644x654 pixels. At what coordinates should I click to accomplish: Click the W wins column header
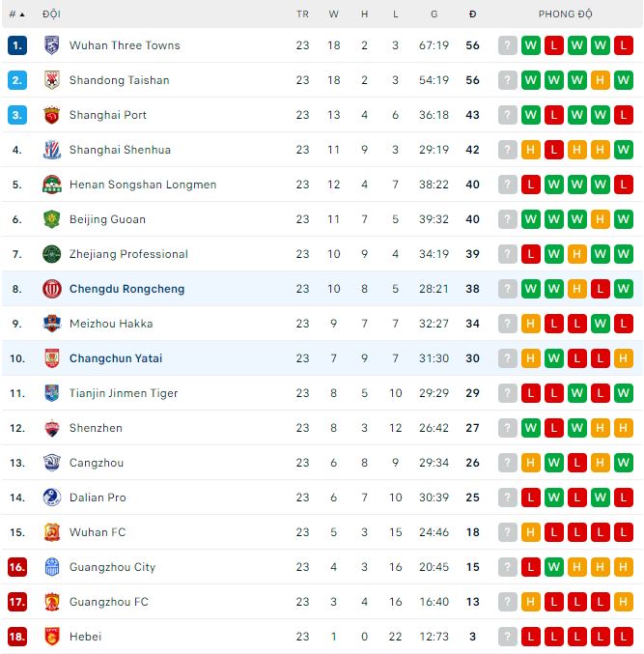coord(333,14)
